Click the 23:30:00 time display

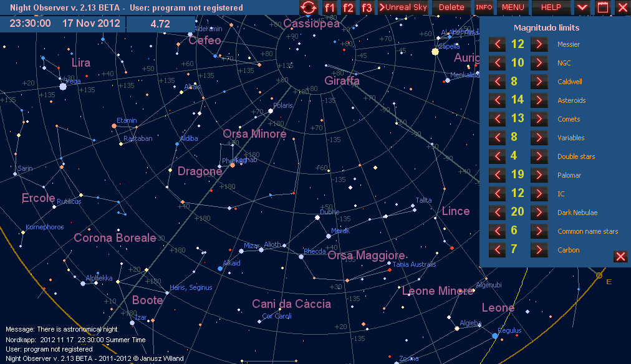[x=30, y=23]
